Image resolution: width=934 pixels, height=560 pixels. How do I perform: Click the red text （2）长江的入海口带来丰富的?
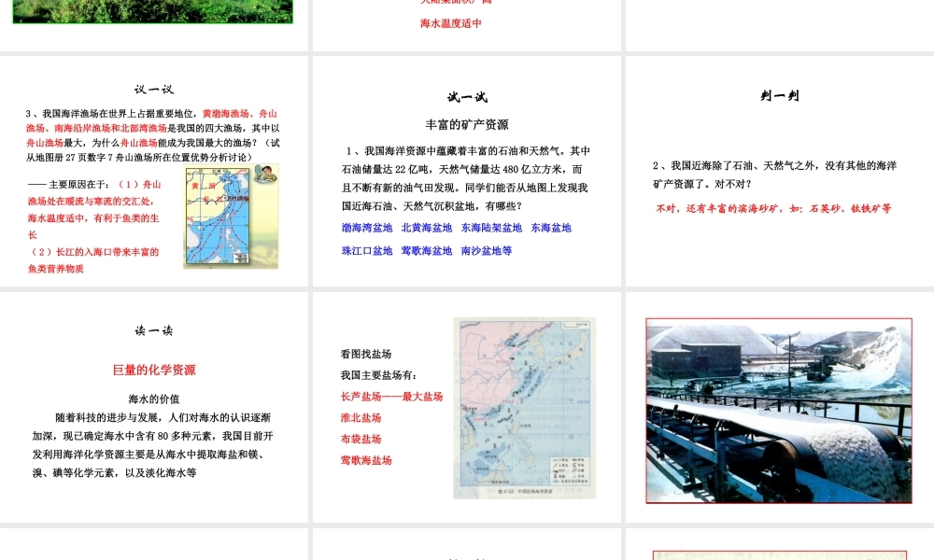93,252
